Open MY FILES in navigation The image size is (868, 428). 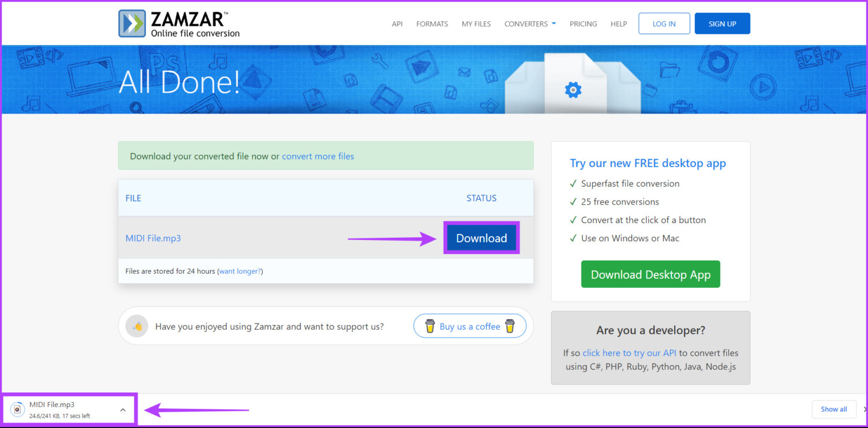pyautogui.click(x=476, y=24)
